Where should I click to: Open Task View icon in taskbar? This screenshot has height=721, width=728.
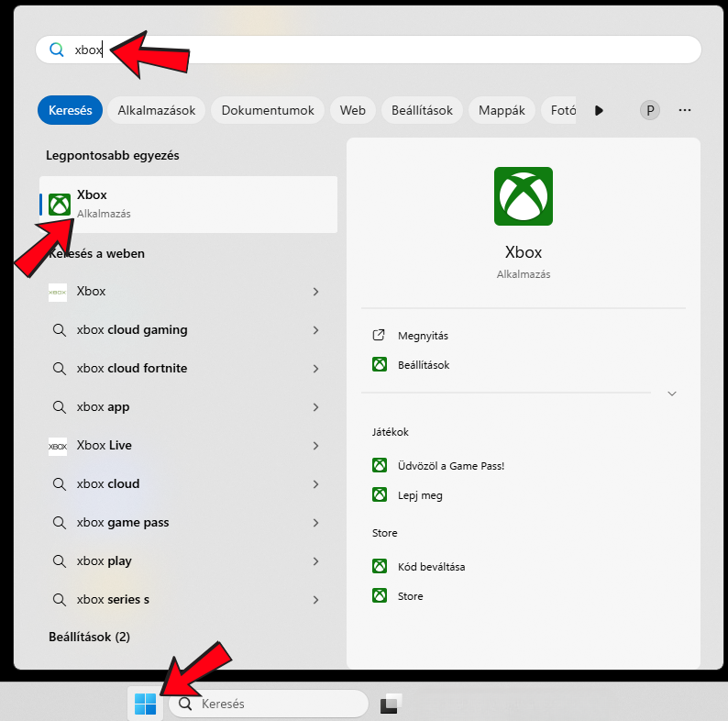(392, 704)
